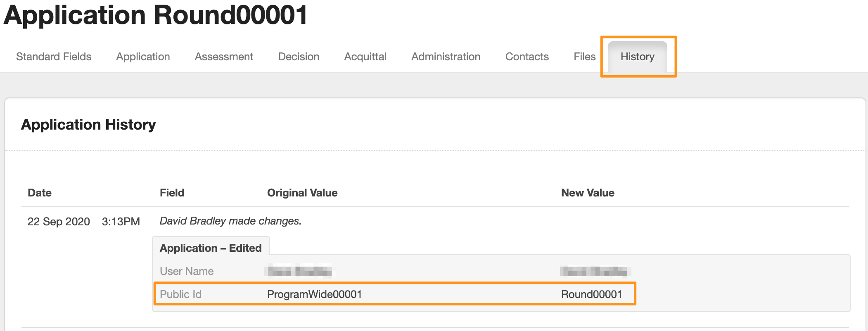Click the Application – Edited section label

[x=211, y=248]
